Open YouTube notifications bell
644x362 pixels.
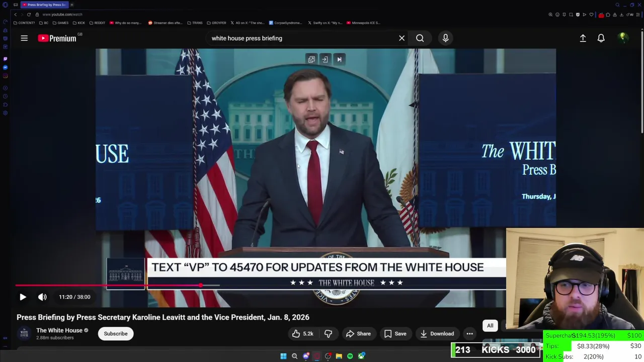coord(601,38)
